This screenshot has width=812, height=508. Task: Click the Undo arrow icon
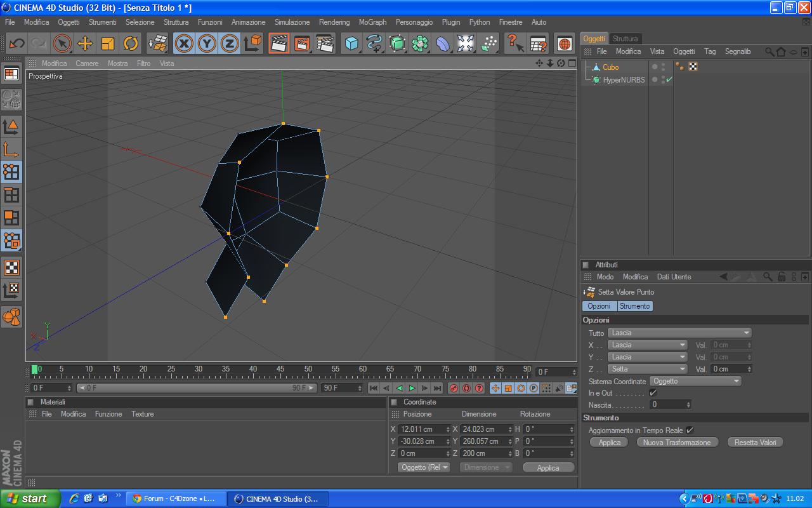pos(16,43)
